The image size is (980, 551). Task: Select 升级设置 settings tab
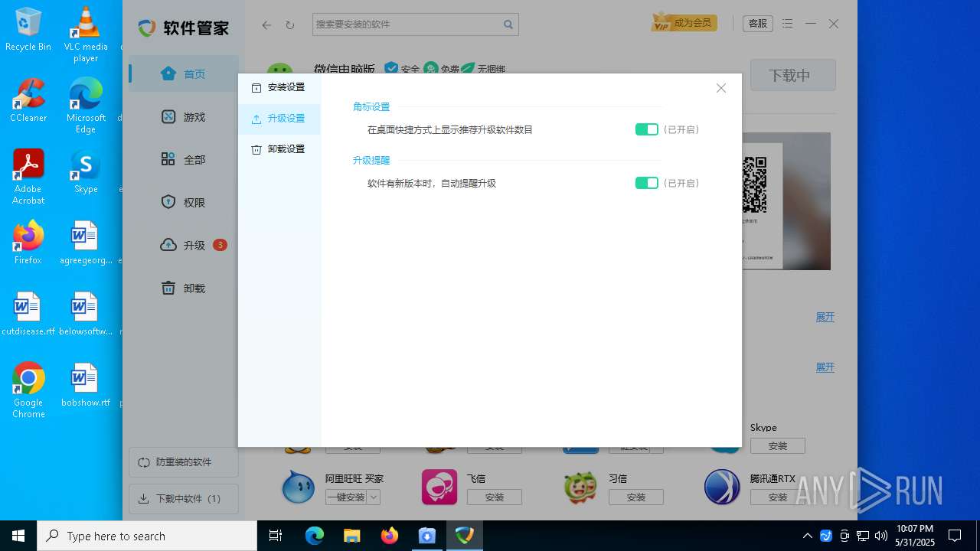(x=279, y=119)
